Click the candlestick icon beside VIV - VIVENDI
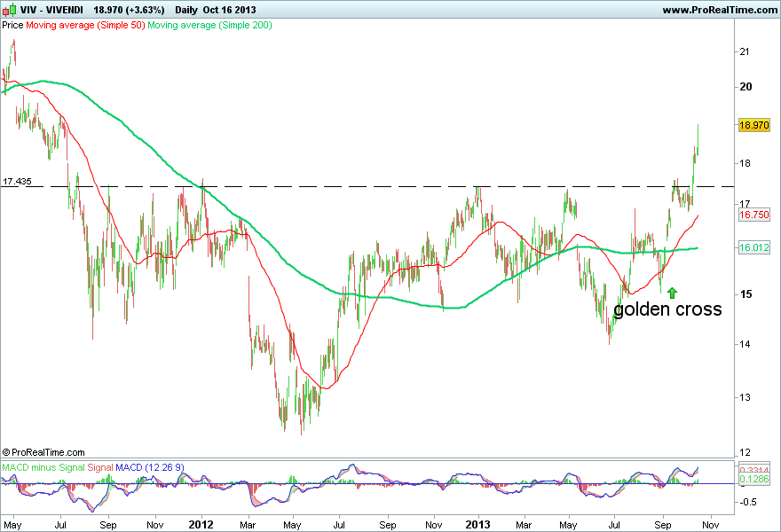Image resolution: width=781 pixels, height=532 pixels. [x=10, y=10]
